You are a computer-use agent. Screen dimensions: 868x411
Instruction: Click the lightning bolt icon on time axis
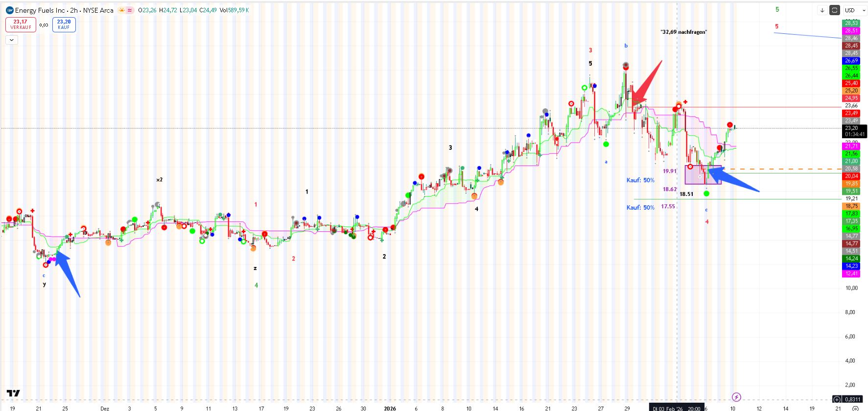736,397
